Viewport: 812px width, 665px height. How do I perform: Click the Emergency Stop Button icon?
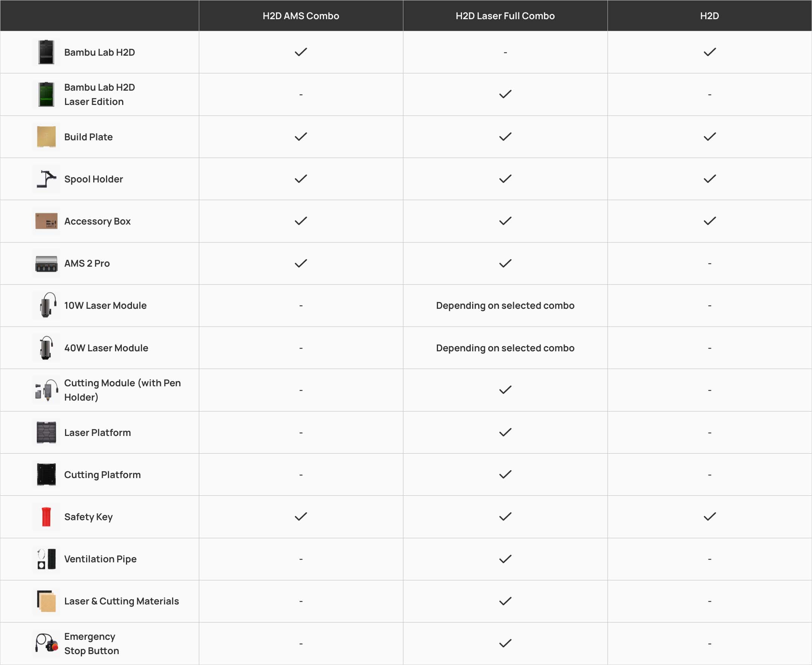coord(46,644)
